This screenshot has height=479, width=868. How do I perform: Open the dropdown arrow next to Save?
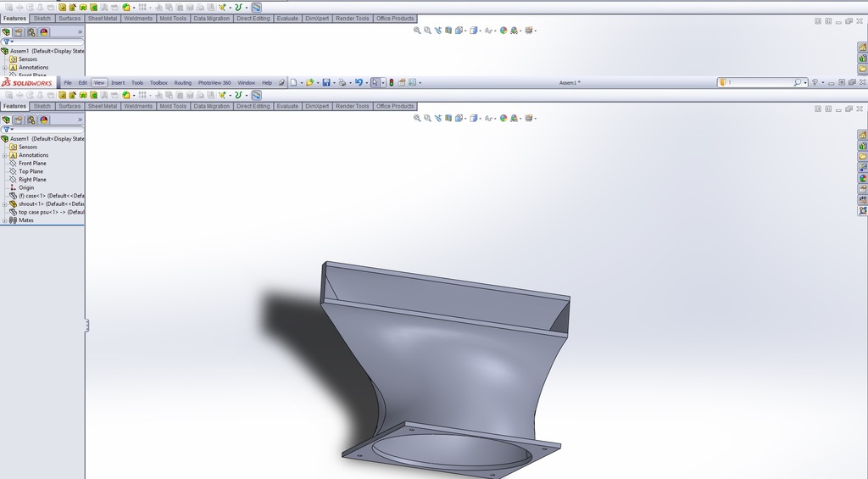click(x=334, y=83)
